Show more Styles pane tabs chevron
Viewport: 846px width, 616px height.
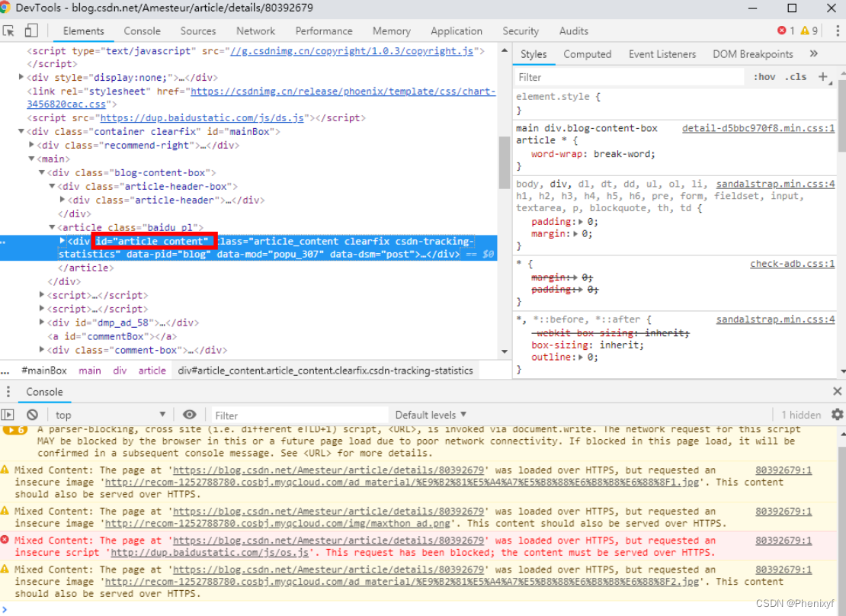pos(814,54)
